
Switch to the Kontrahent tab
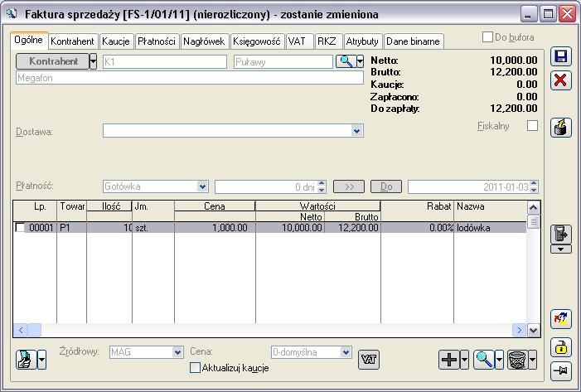[72, 41]
